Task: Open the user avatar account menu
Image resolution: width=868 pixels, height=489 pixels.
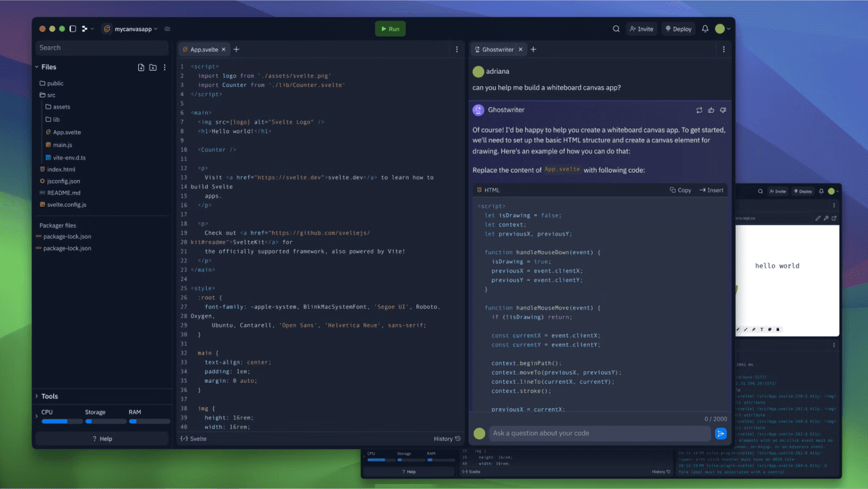Action: click(x=722, y=29)
